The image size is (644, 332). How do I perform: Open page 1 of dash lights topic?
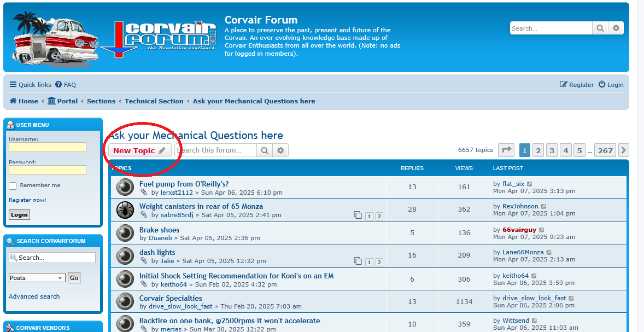click(369, 262)
